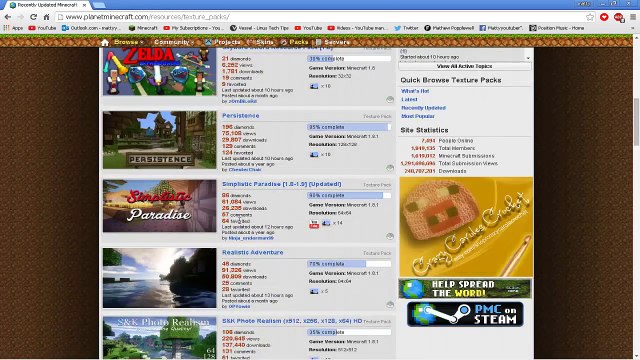The height and width of the screenshot is (360, 640).
Task: Open the Apps shortcut in bookmarks bar
Action: click(13, 28)
